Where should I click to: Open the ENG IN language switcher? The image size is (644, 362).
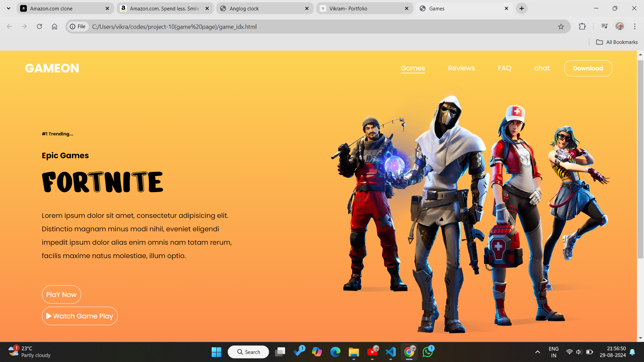554,352
